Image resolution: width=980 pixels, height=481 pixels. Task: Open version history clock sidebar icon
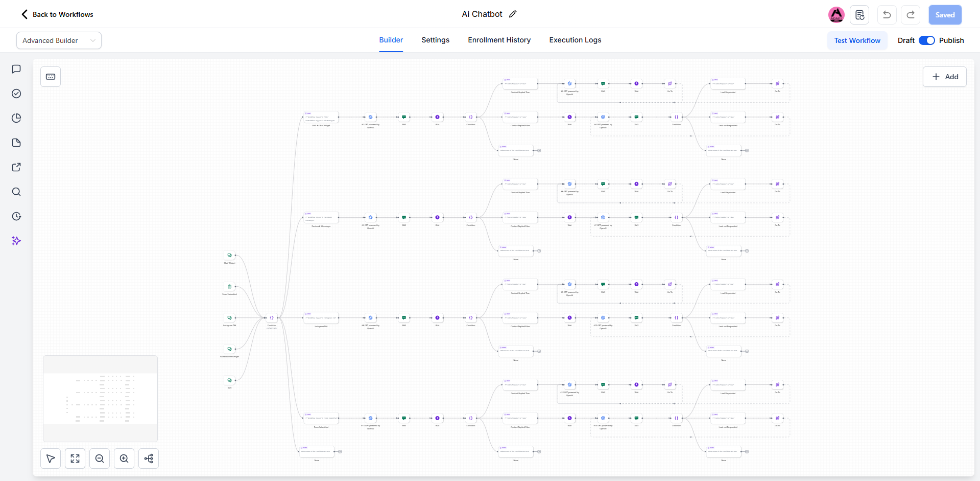(16, 216)
